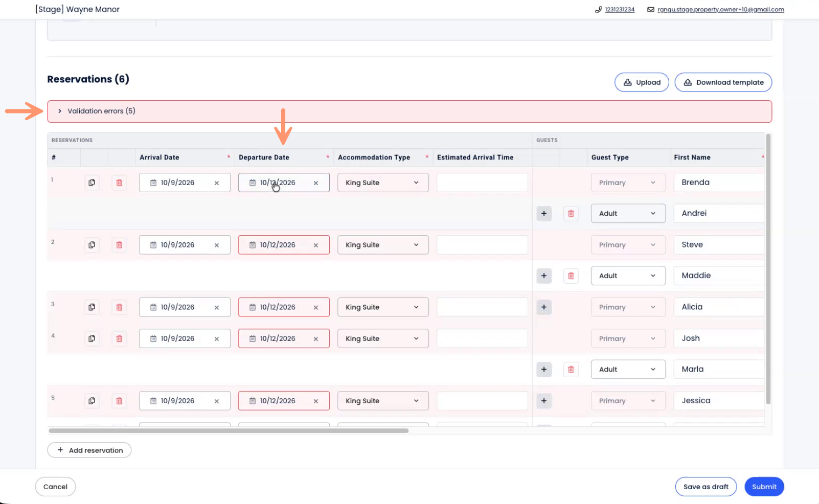Open Accommodation Type dropdown for reservation 1
Screen dimensions: 819x504
(382, 182)
